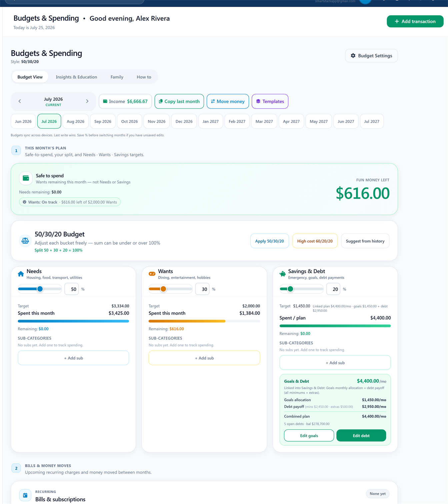Select the Apr 2027 month chip
Viewport: 448px width, 504px height.
[x=291, y=121]
